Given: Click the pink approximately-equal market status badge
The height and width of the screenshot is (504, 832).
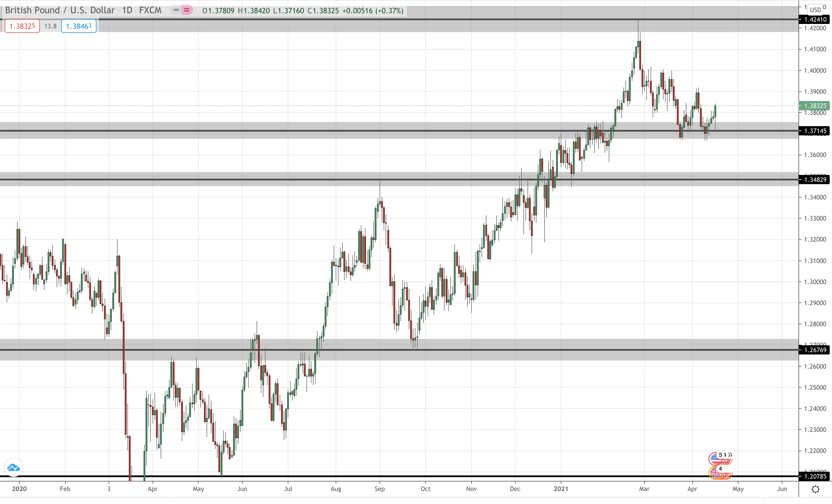Looking at the screenshot, I should [x=187, y=10].
